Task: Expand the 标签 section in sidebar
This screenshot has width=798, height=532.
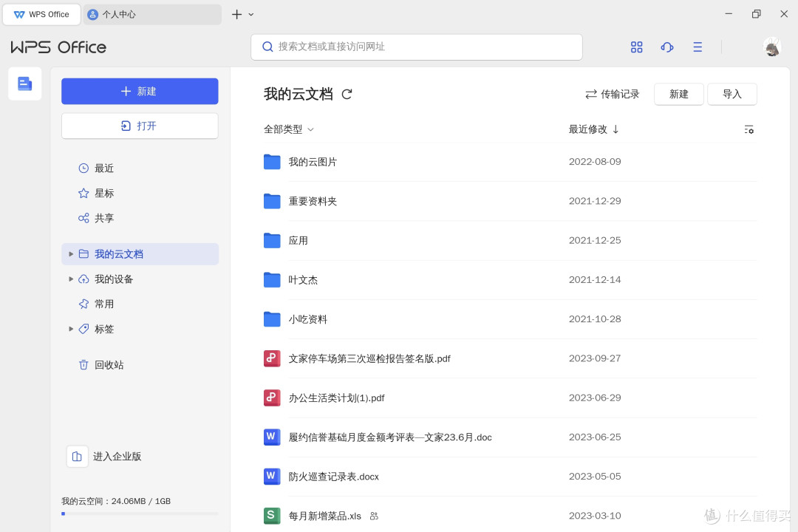Action: [70, 329]
